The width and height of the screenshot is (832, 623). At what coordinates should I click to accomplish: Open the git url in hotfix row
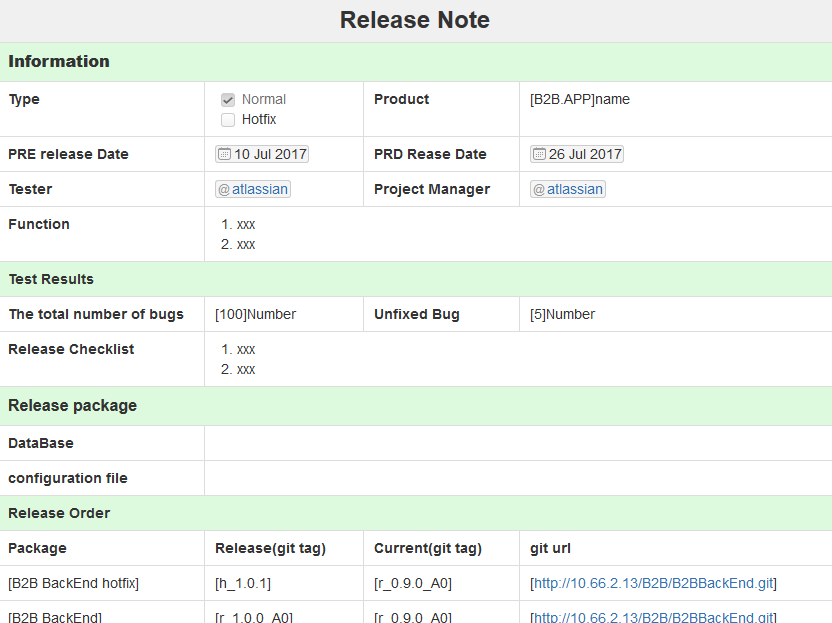[652, 583]
